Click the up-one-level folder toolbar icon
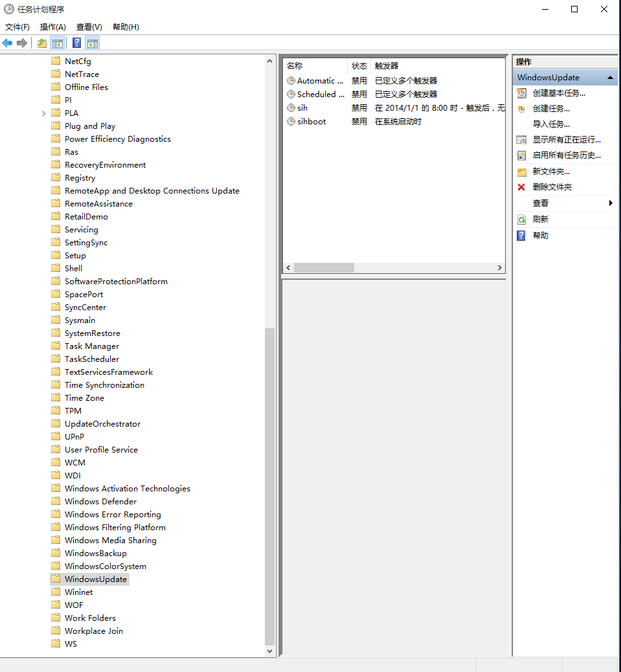This screenshot has width=621, height=672. coord(42,43)
